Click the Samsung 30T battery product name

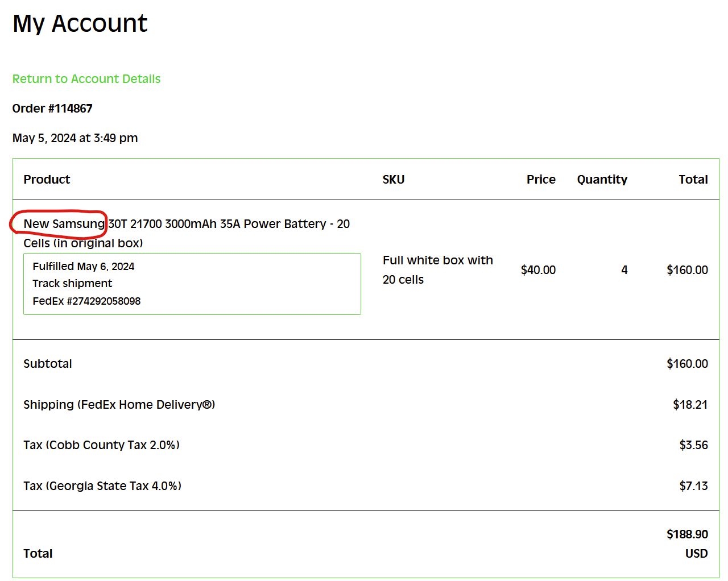[x=187, y=233]
